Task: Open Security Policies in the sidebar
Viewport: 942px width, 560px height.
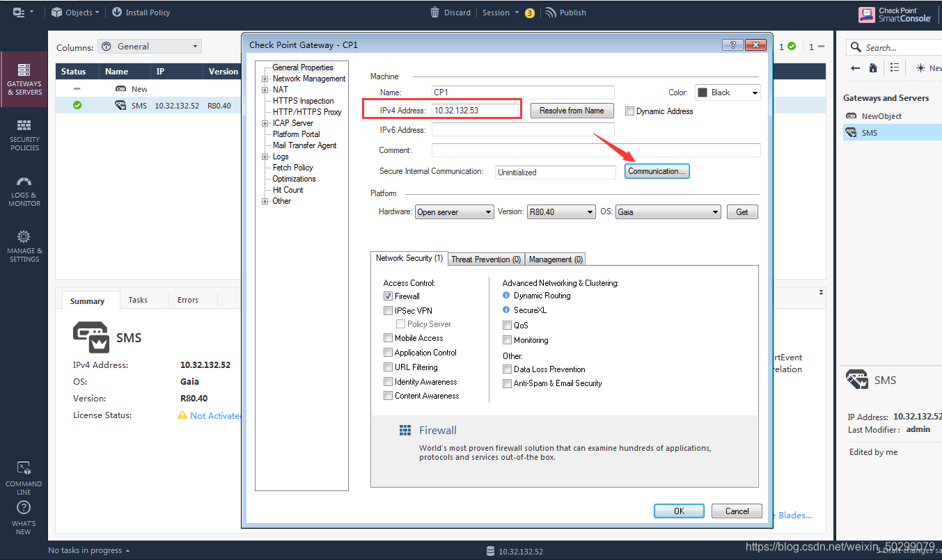Action: (24, 135)
